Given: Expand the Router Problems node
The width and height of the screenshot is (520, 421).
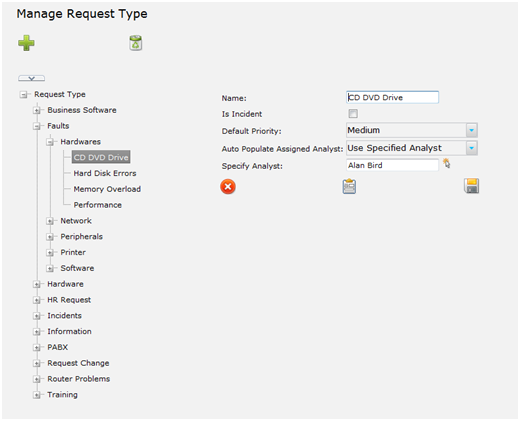Looking at the screenshot, I should coord(37,379).
